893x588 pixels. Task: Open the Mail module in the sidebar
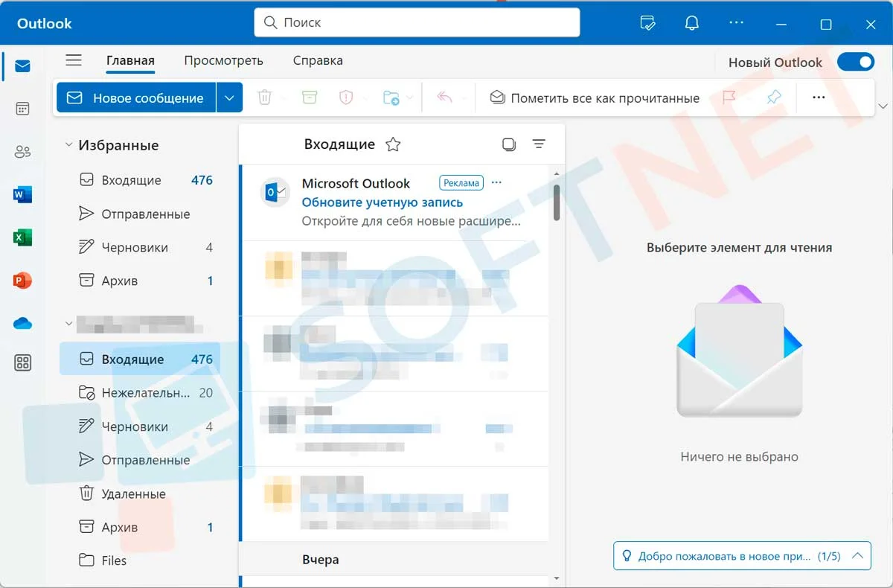22,67
